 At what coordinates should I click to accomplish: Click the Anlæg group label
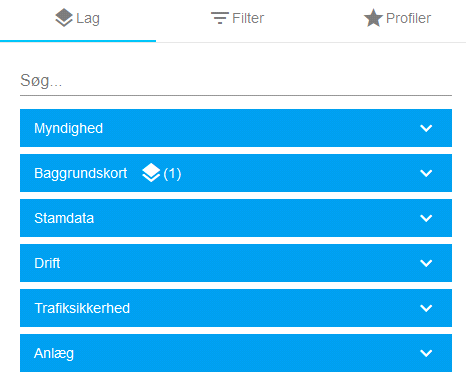(54, 354)
